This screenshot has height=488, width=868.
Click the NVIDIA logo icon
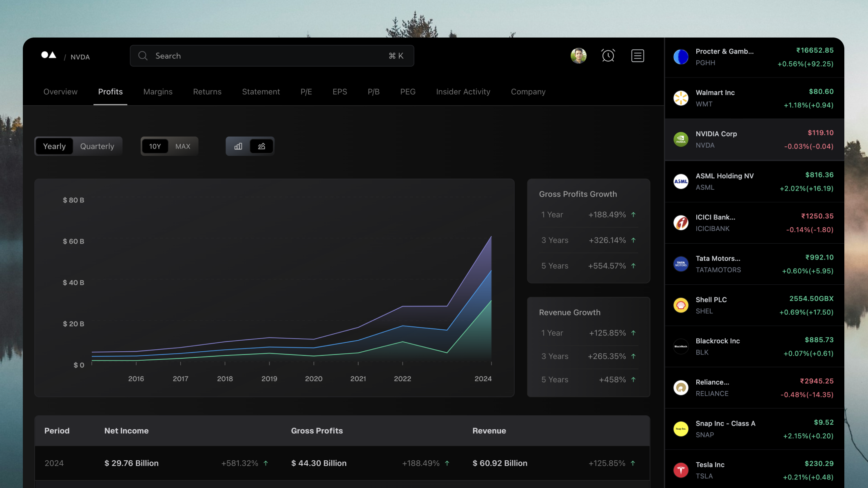click(x=681, y=140)
